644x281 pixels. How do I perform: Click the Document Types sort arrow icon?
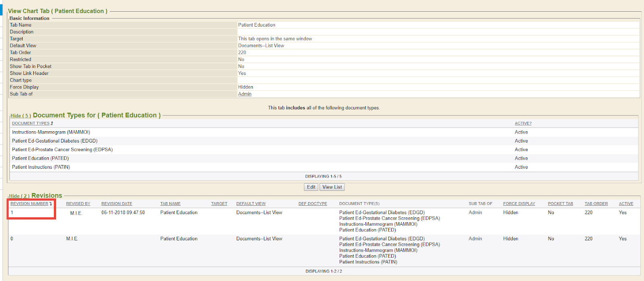52,124
